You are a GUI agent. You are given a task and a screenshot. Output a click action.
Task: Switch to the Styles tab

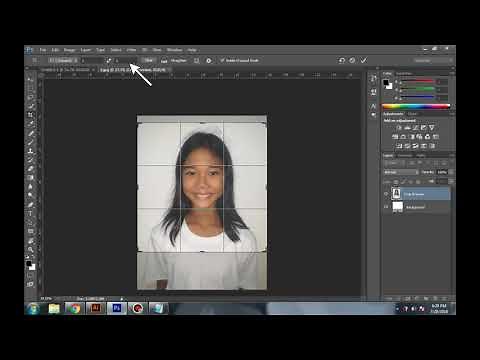412,114
